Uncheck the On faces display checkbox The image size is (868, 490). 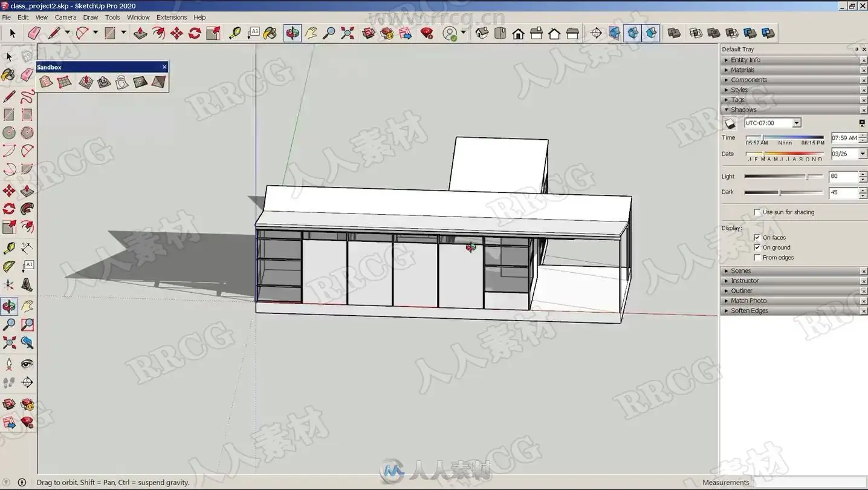tap(757, 238)
